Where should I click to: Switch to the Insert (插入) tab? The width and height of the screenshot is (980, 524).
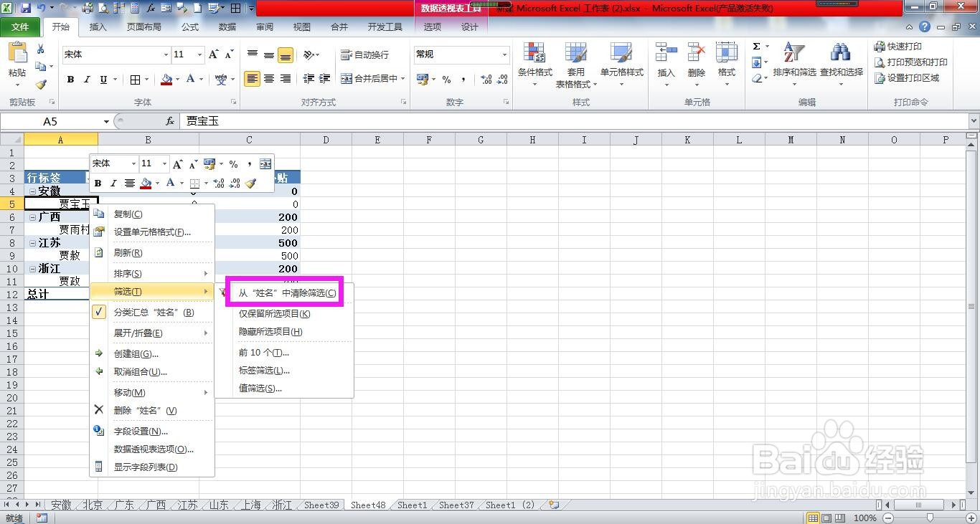(x=98, y=27)
